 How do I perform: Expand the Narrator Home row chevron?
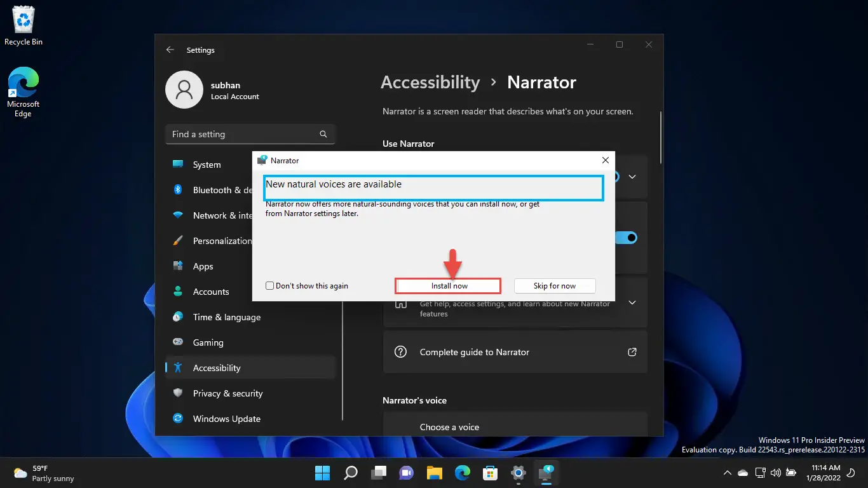632,302
